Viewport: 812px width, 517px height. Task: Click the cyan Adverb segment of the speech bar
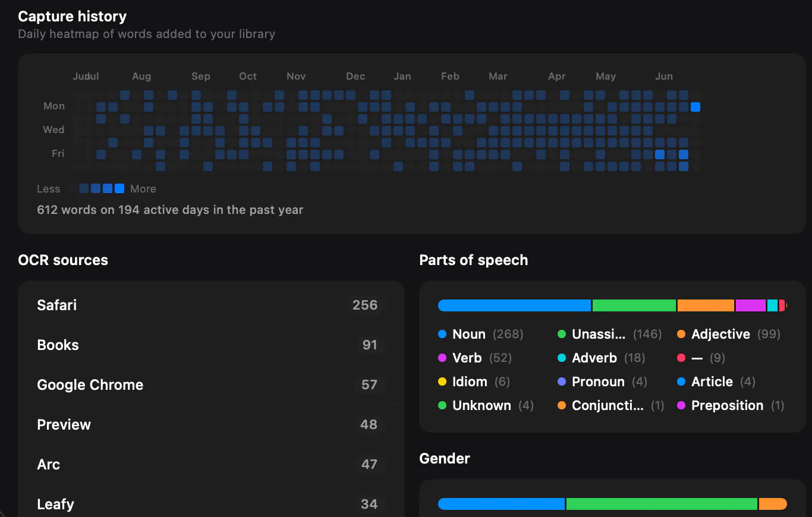(x=772, y=305)
